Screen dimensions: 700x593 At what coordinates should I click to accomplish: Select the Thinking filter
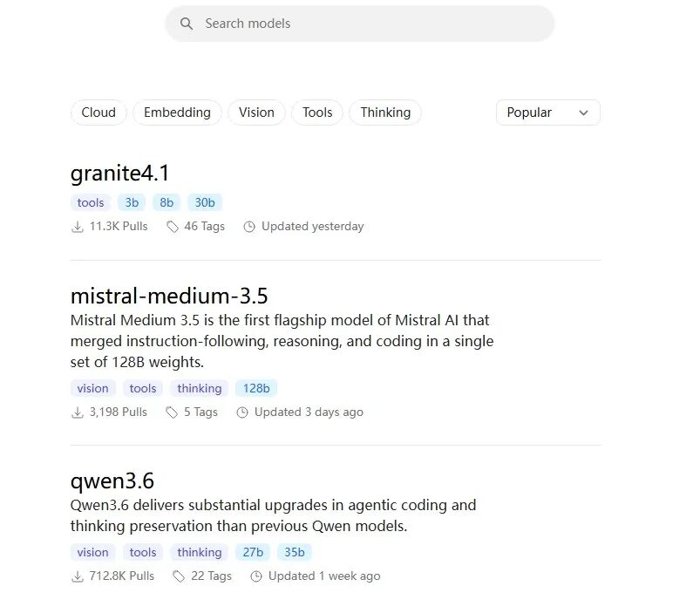385,112
